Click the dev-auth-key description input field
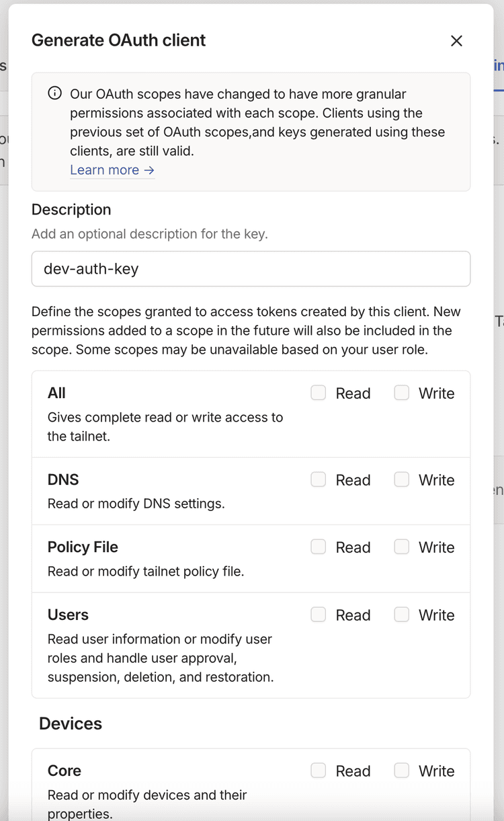Screen dimensions: 504x821 pos(251,268)
